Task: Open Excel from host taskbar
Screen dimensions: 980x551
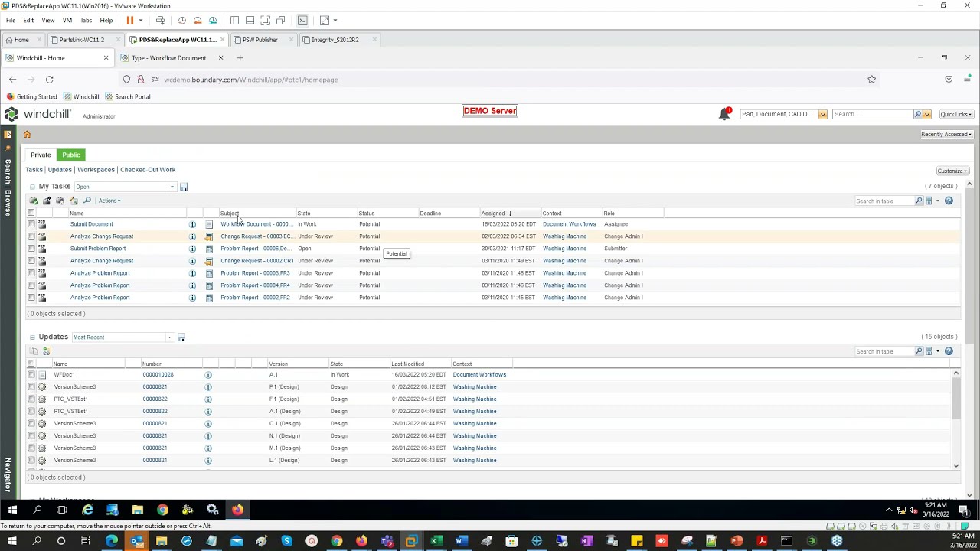Action: pyautogui.click(x=436, y=542)
